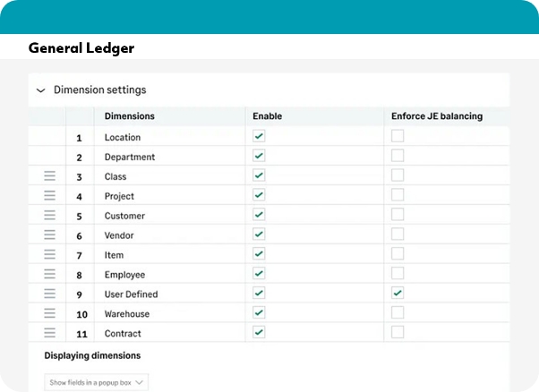This screenshot has height=392, width=539.
Task: Click the drag handle beside Project
Action: coord(50,196)
